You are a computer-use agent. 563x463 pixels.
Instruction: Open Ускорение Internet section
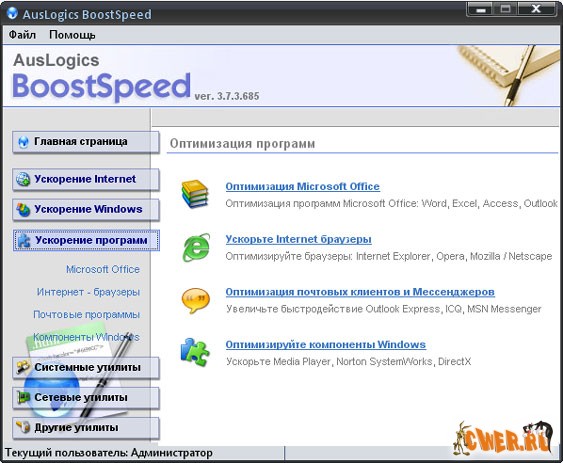pos(86,179)
